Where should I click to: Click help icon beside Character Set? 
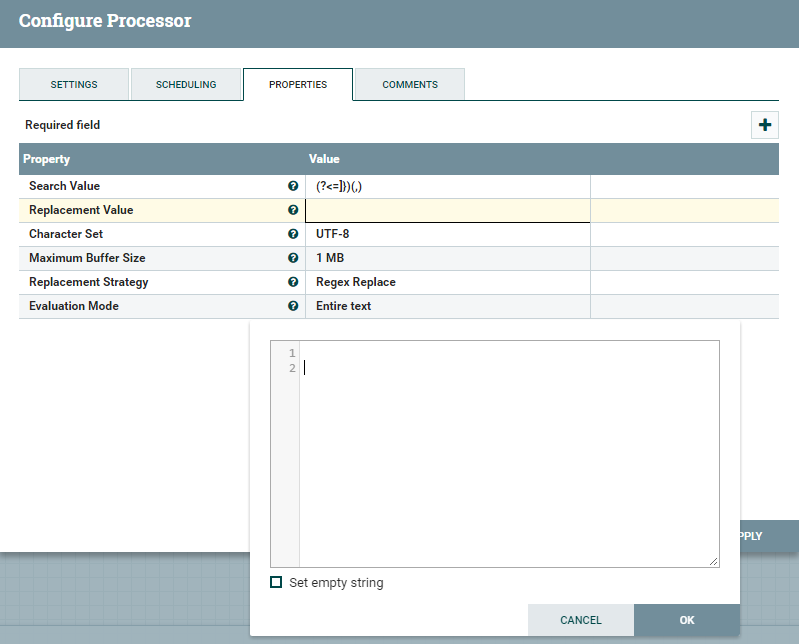pos(293,234)
